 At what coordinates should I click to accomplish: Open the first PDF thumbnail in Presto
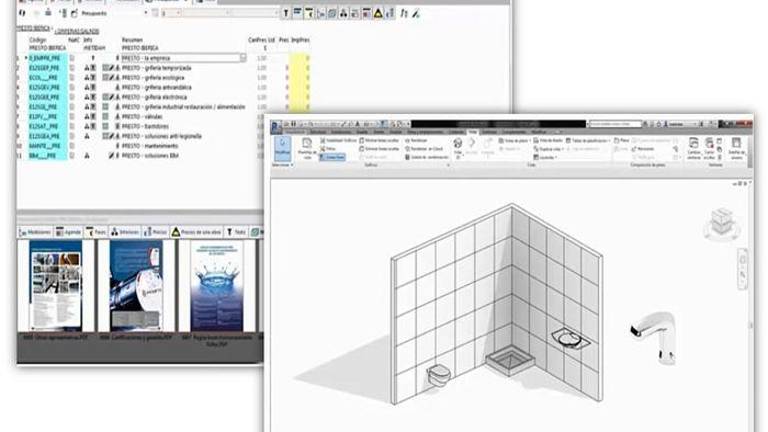point(56,286)
